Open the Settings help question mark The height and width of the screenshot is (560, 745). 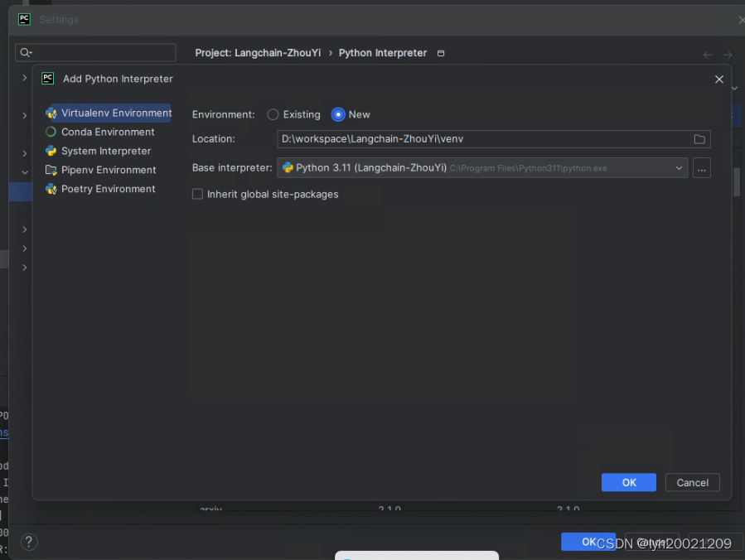pyautogui.click(x=28, y=542)
